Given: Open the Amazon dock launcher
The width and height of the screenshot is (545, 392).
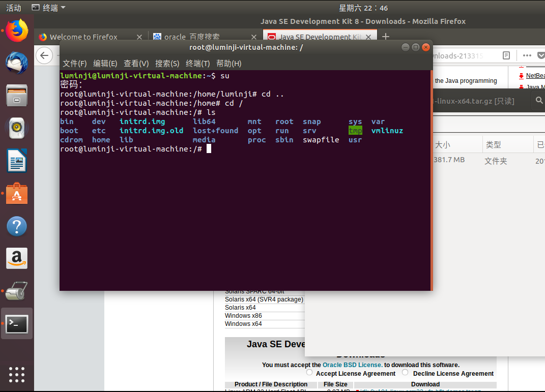Looking at the screenshot, I should (17, 258).
